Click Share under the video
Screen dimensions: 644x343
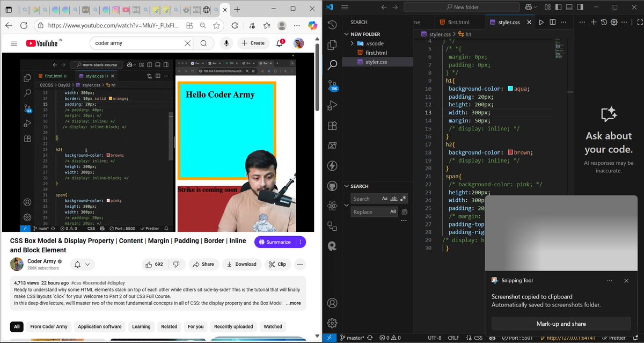point(203,264)
